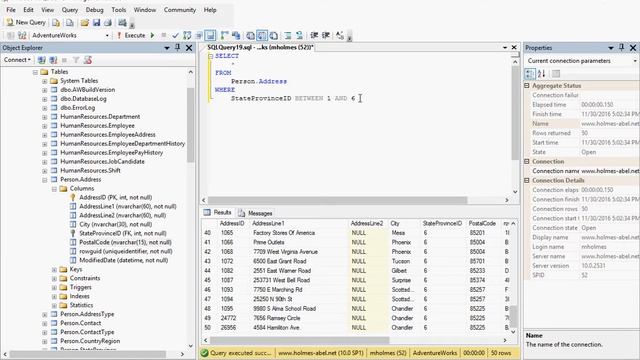Open the Query menu
Screen dimensions: 640x360
coord(70,10)
